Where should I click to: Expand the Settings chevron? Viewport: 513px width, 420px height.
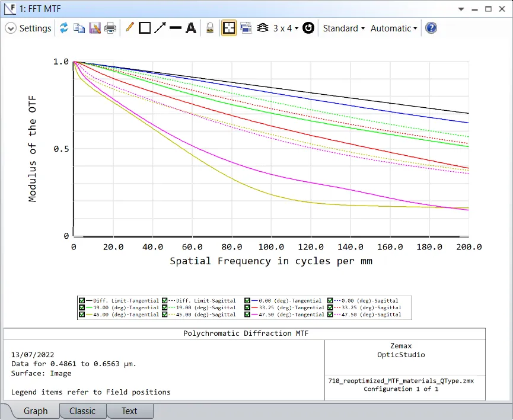coord(11,28)
